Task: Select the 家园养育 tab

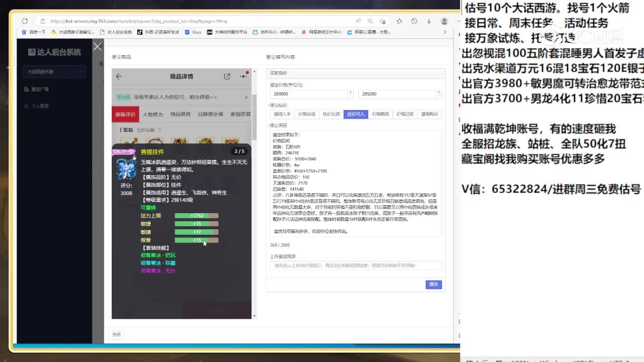Action: tap(240, 114)
